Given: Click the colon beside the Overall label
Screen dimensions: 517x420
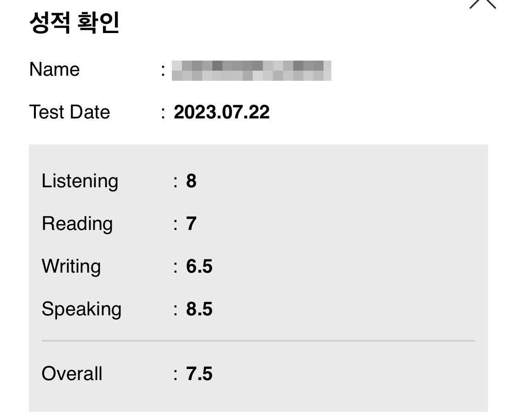Looking at the screenshot, I should (x=176, y=375).
